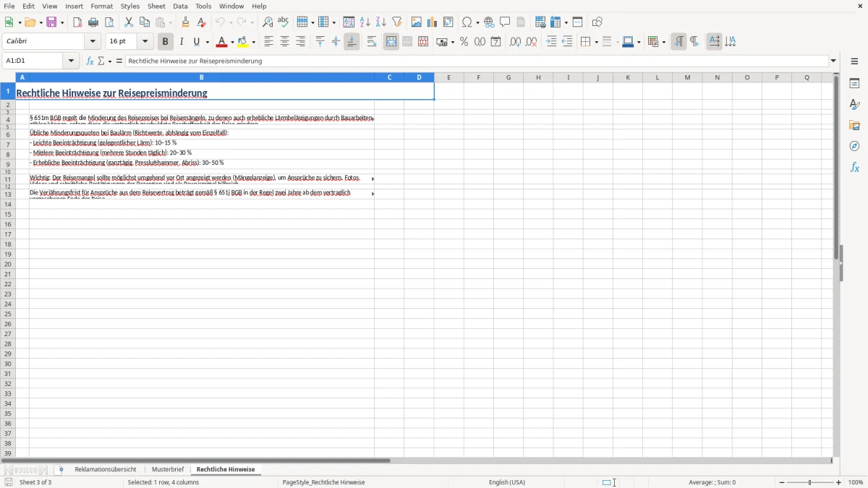Switch to right-to-left text direction
Screen dimensions: 868x488
coord(694,42)
